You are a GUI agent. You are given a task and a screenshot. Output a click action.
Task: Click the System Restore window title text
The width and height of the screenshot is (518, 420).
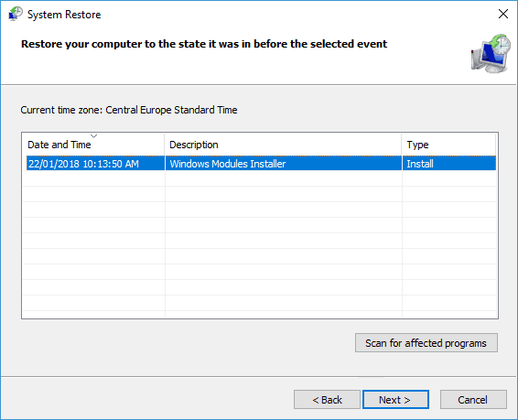(64, 15)
